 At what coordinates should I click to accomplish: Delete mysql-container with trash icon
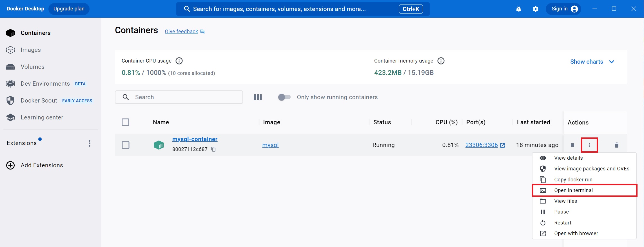(617, 145)
